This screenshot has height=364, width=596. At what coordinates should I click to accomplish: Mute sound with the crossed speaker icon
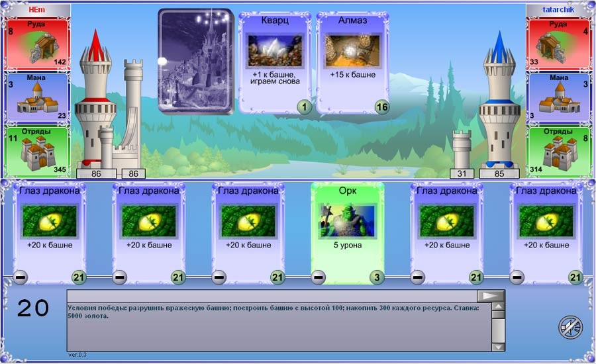click(x=570, y=326)
